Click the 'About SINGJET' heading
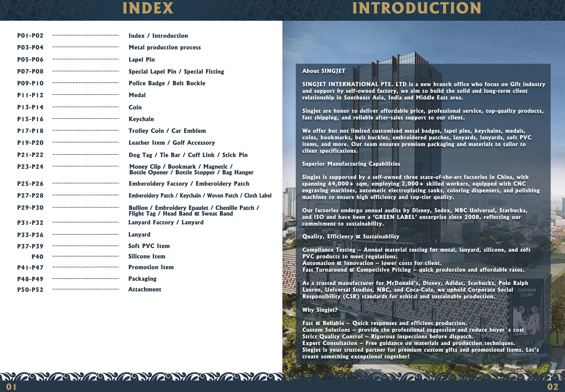Image resolution: width=565 pixels, height=392 pixels. click(324, 71)
